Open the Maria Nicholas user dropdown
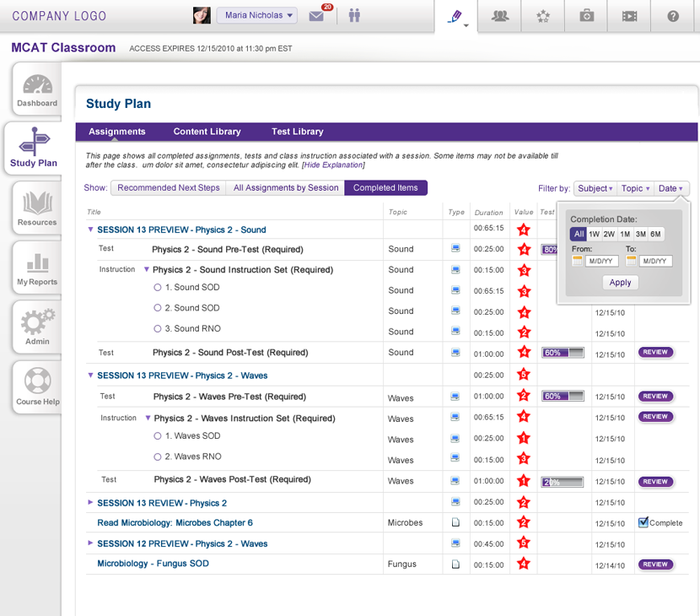This screenshot has height=616, width=700. 256,15
